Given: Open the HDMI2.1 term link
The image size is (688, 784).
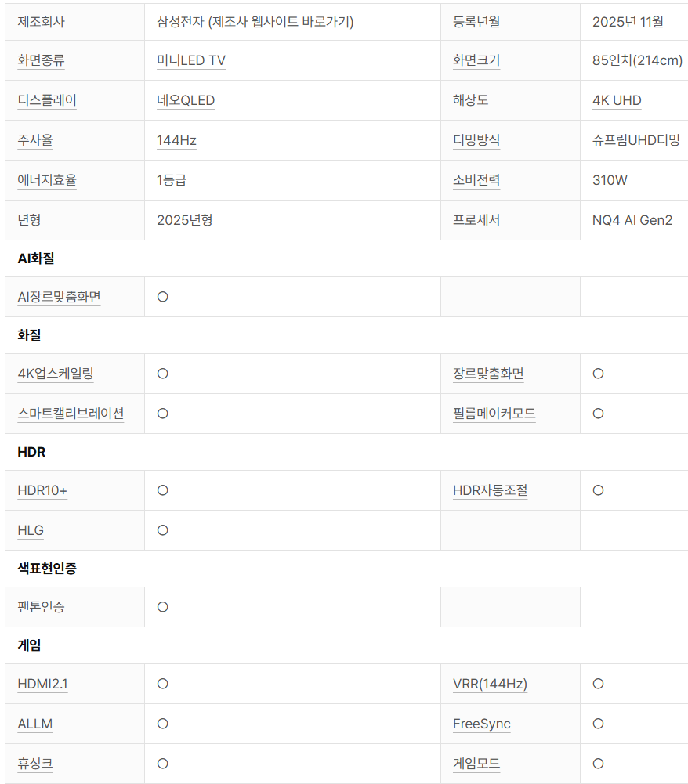Looking at the screenshot, I should [42, 684].
